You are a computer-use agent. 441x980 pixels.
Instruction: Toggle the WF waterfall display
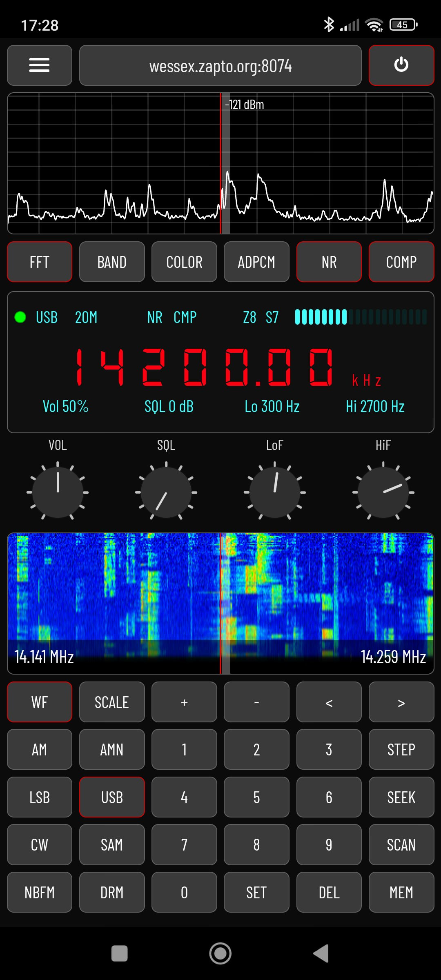40,702
